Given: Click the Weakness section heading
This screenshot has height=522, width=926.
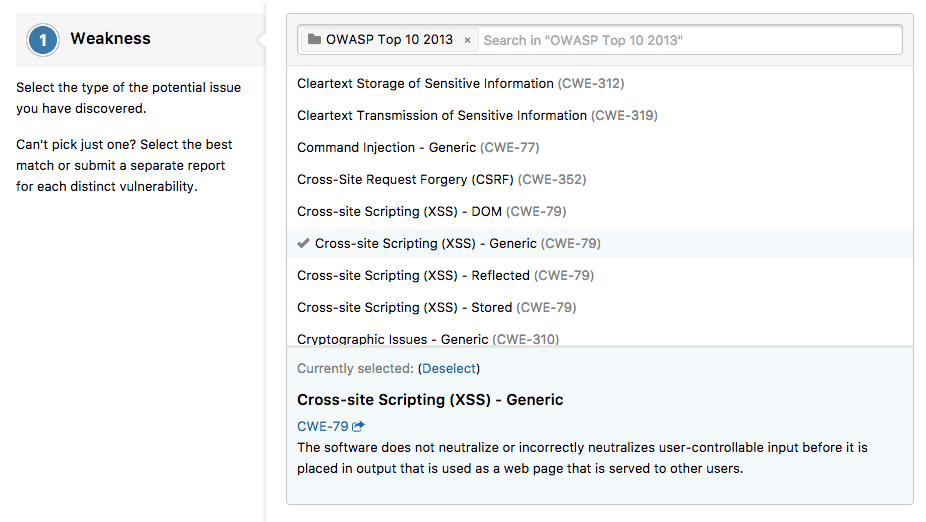Looking at the screenshot, I should (x=110, y=39).
